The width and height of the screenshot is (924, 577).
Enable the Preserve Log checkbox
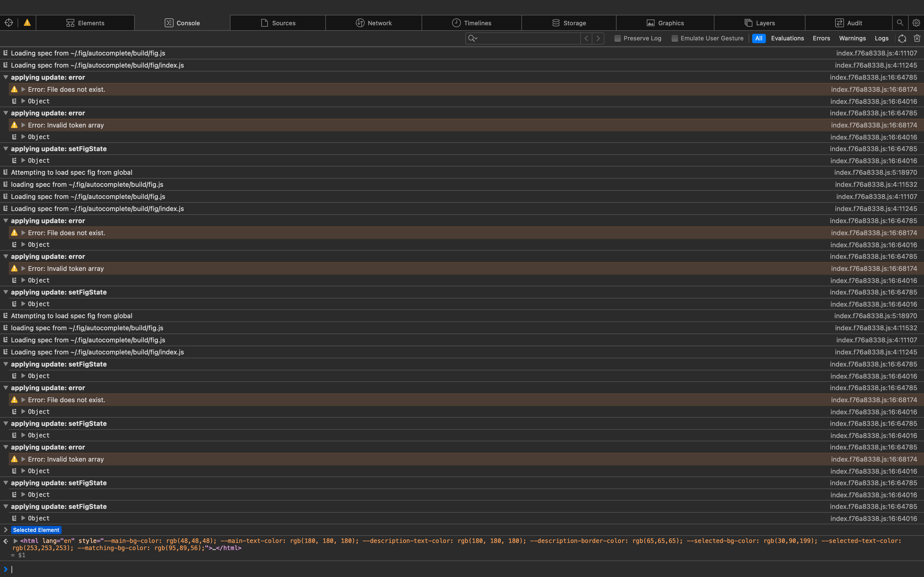point(617,38)
